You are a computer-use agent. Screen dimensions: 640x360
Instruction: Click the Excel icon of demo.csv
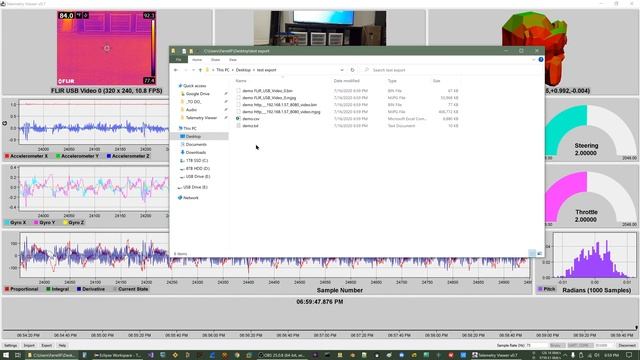238,119
